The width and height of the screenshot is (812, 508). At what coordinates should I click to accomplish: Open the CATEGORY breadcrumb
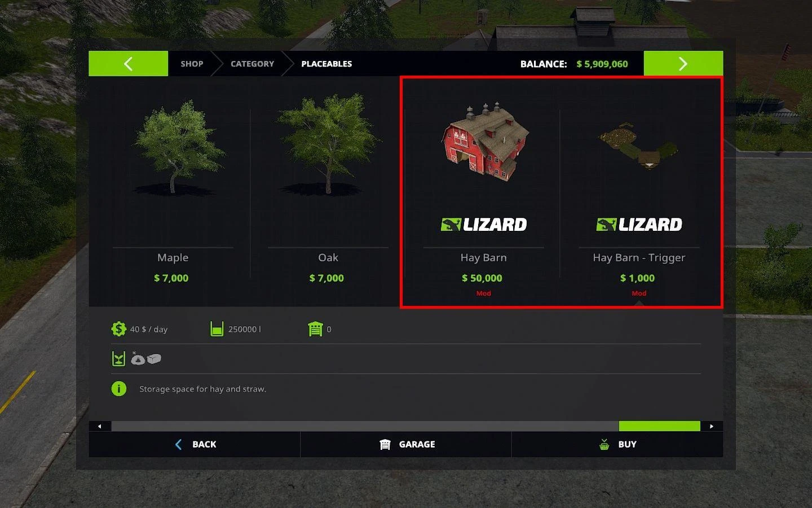[x=252, y=64]
